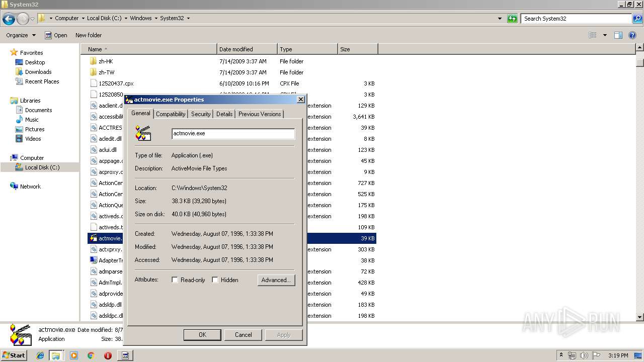Expand the Windows breadcrumb arrow
The width and height of the screenshot is (644, 362).
tap(156, 18)
